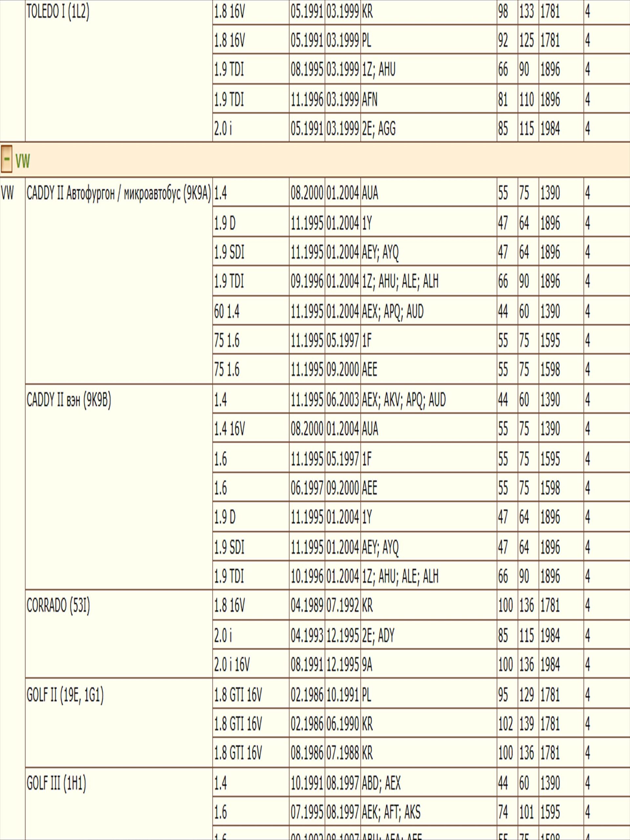Select the 60 1.4 engine type cell
The image size is (630, 840).
coord(227,311)
